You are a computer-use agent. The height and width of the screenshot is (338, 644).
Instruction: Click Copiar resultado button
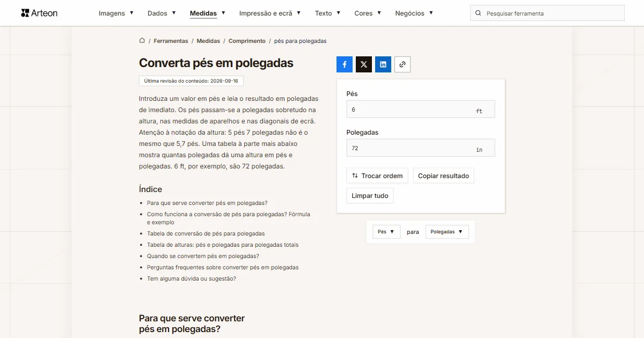pos(443,176)
